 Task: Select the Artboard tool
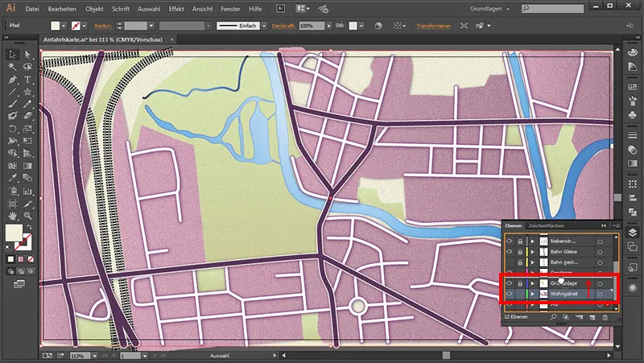12,204
